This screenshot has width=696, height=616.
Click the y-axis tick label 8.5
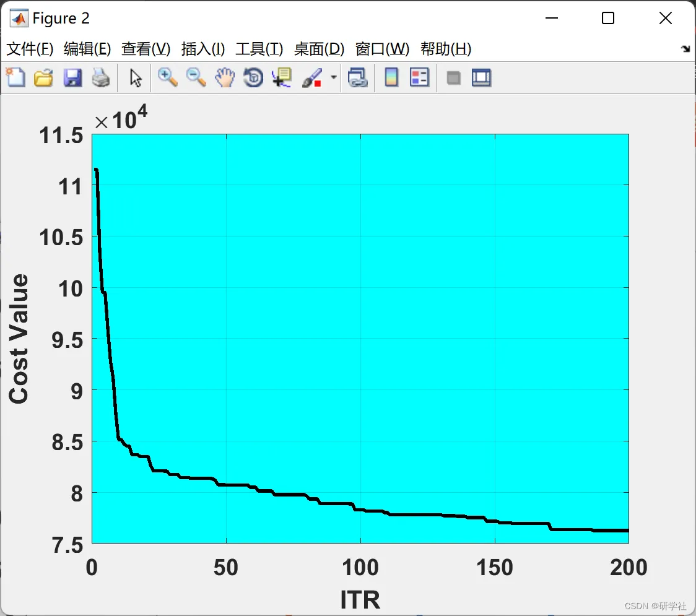pos(67,443)
